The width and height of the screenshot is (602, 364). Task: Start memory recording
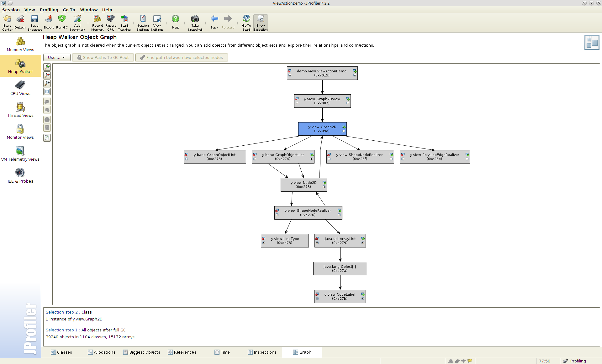(97, 22)
